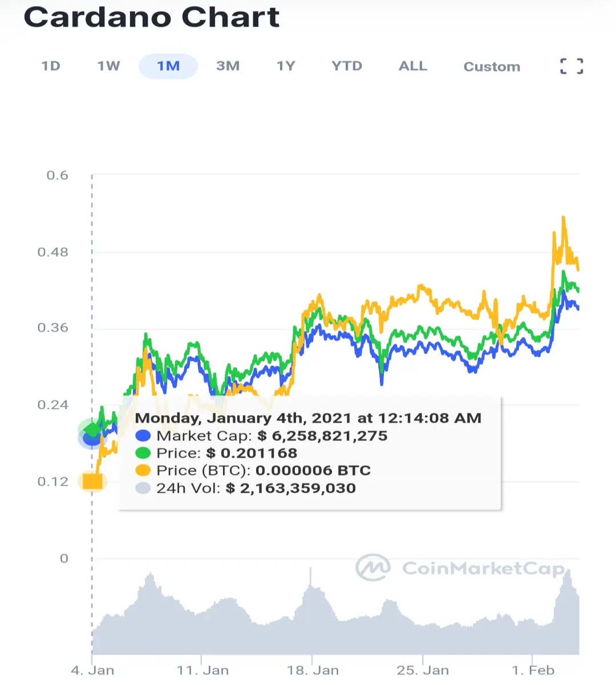Display the ALL time range
The height and width of the screenshot is (685, 616).
[413, 66]
